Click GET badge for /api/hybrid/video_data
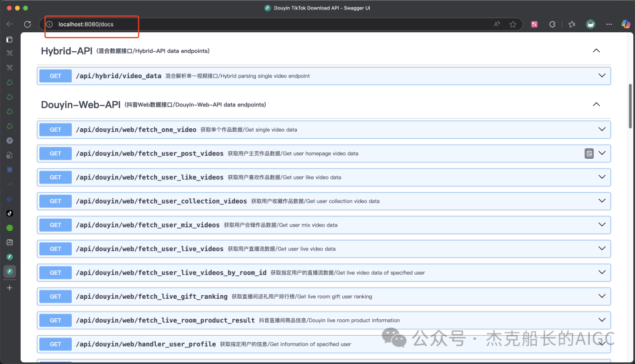 pos(55,76)
